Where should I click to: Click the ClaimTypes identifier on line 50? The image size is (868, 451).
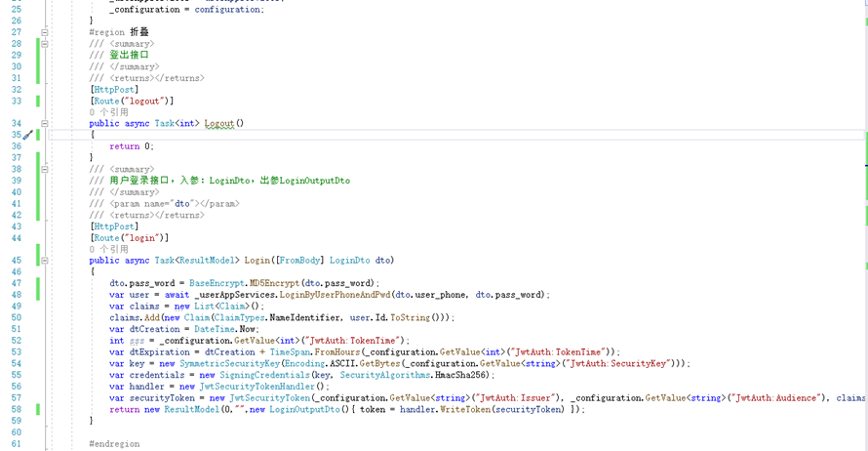click(239, 318)
